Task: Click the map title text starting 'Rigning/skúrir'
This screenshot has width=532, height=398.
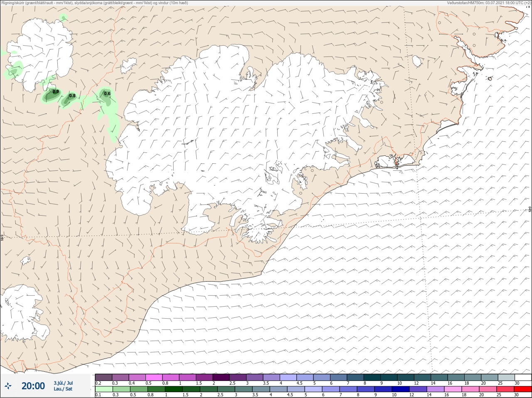Action: pyautogui.click(x=95, y=3)
